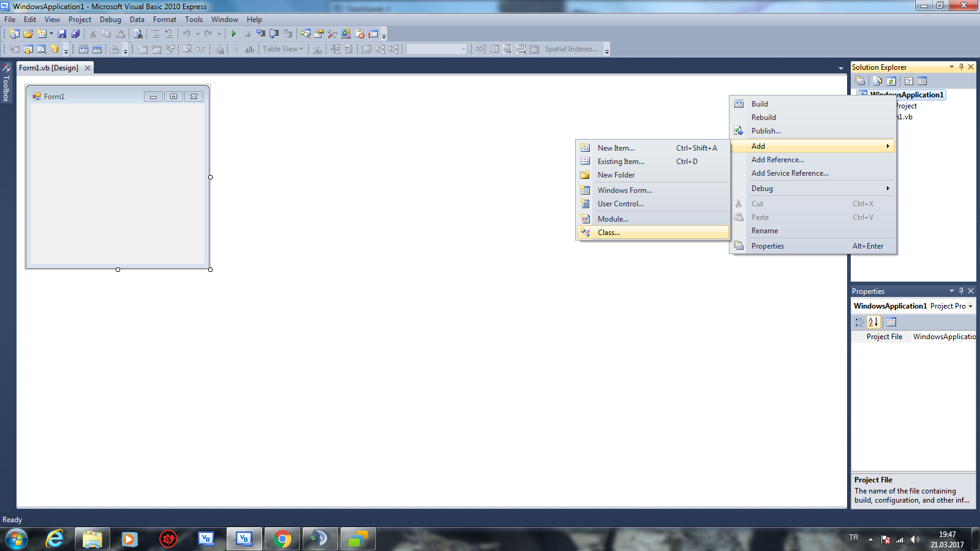Select Existing Item... in Add submenu

click(653, 162)
